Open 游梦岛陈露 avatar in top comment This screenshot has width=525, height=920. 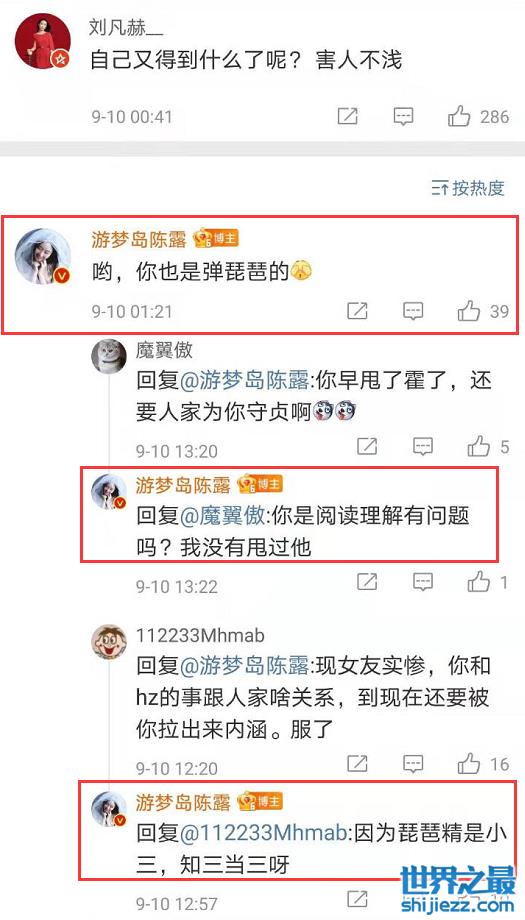pyautogui.click(x=42, y=256)
